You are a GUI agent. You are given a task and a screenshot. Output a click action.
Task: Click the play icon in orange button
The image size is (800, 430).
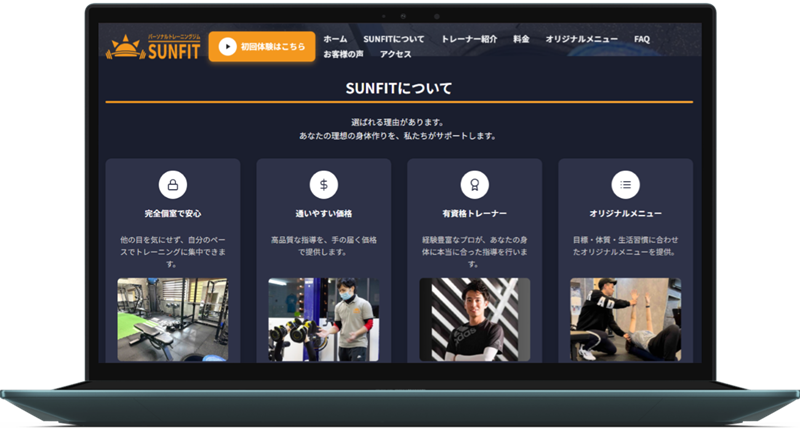(228, 46)
